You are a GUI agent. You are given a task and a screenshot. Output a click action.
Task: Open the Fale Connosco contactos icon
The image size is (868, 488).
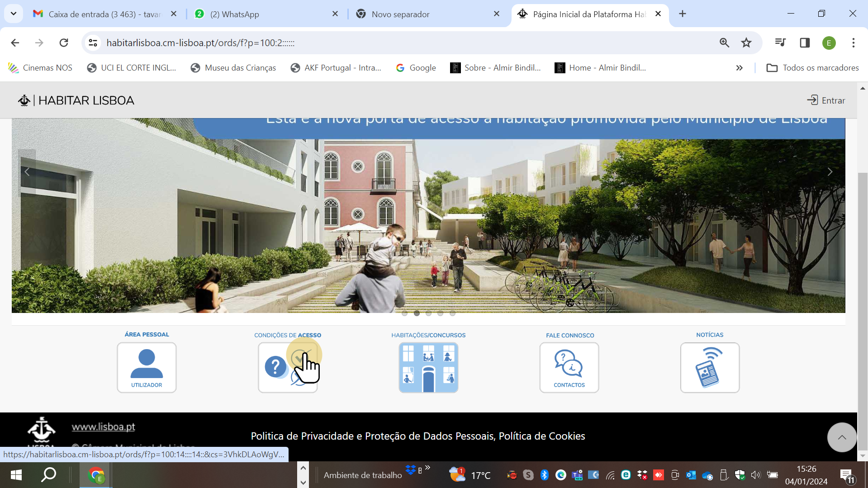click(x=569, y=367)
